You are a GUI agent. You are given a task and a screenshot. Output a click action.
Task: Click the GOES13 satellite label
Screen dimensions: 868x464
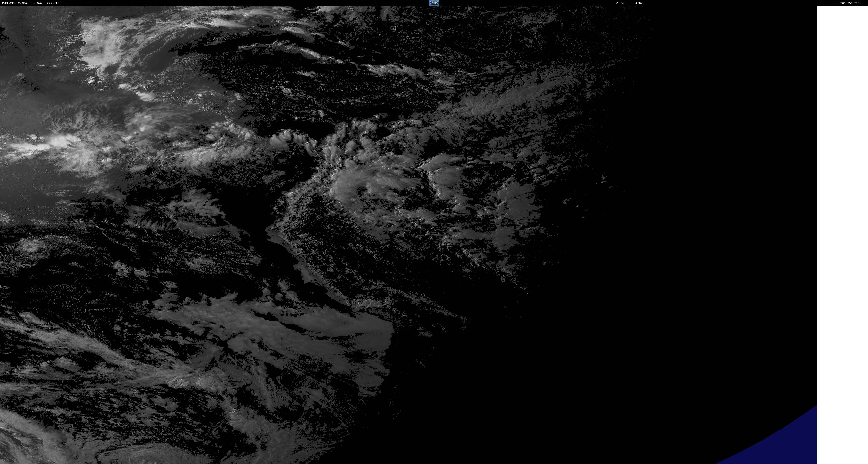click(x=53, y=3)
